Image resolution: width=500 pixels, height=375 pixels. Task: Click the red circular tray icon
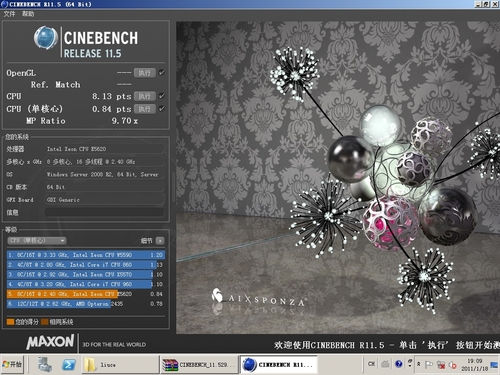[453, 365]
